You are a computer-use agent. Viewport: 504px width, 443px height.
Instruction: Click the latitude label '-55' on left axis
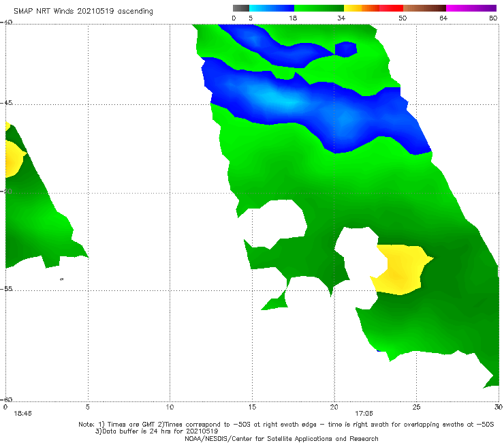pyautogui.click(x=6, y=289)
